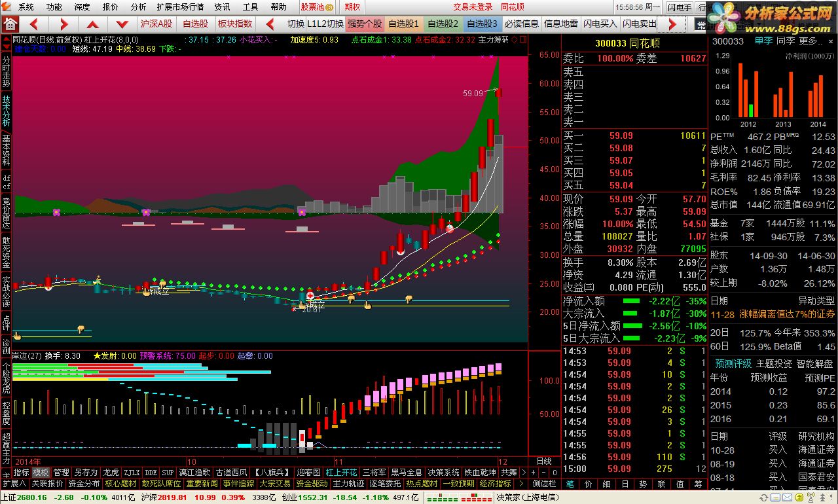The width and height of the screenshot is (838, 504).
Task: Open the 预测评级 tab
Action: [x=733, y=364]
